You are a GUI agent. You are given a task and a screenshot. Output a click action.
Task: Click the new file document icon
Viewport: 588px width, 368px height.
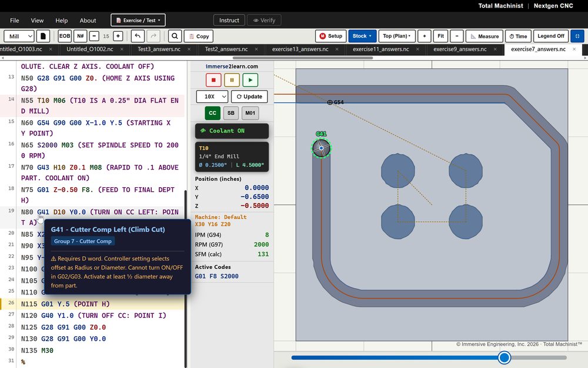43,36
